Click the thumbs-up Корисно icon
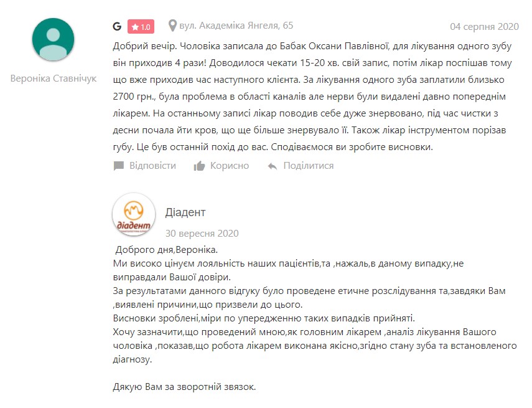Screen dimensions: 532x408 tap(199, 166)
